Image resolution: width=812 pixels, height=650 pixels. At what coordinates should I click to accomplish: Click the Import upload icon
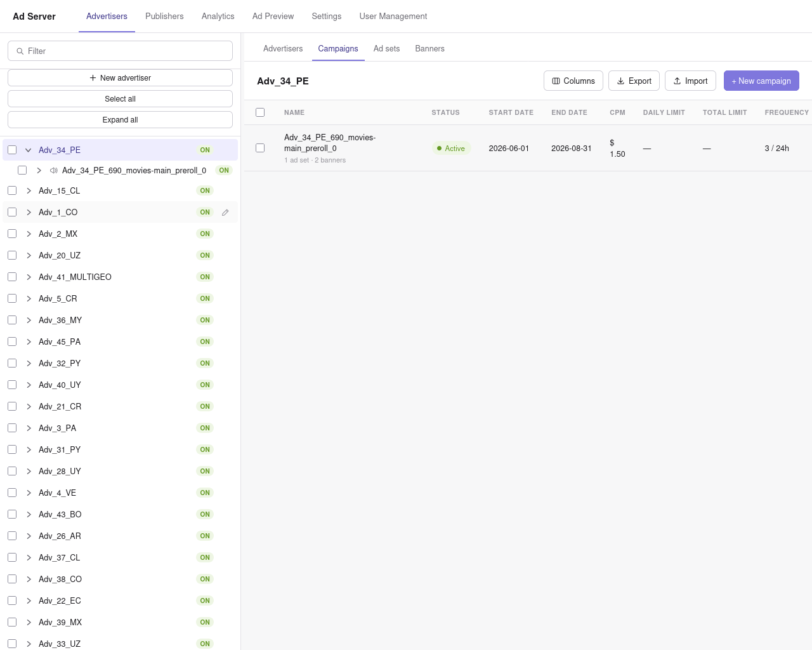[677, 81]
